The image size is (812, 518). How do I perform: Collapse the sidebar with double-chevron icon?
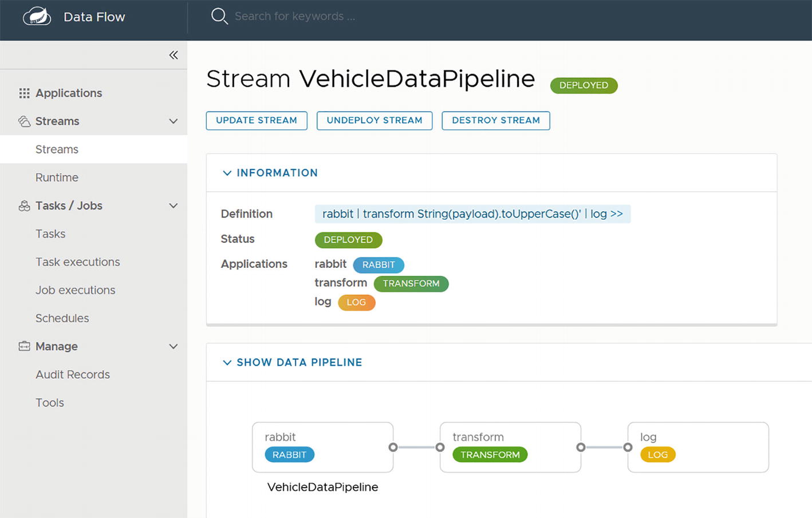pyautogui.click(x=174, y=55)
